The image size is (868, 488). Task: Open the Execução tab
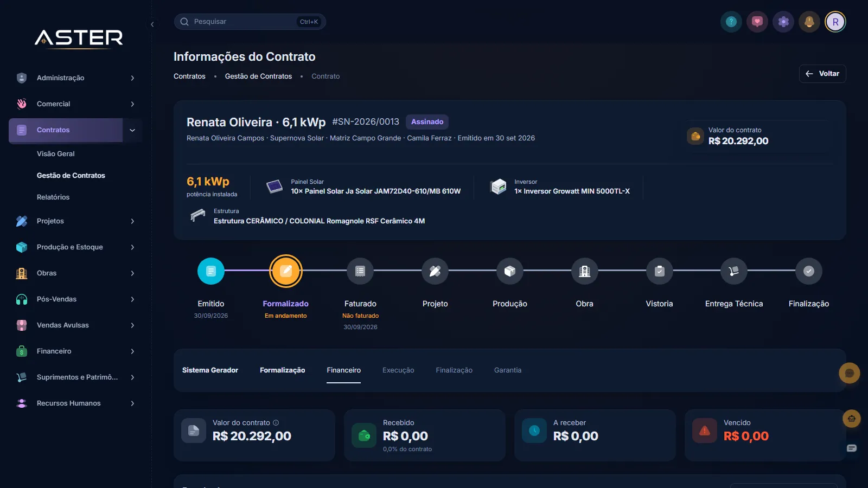point(398,370)
